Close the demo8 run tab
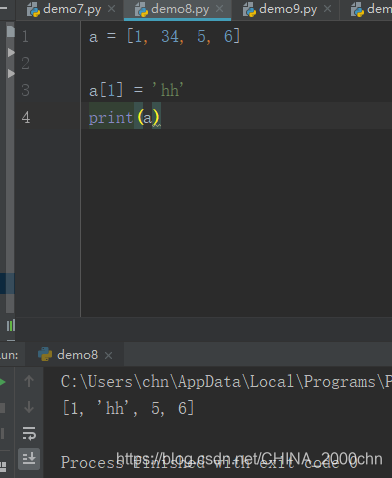Screen dimensions: 392x478 (x=108, y=355)
